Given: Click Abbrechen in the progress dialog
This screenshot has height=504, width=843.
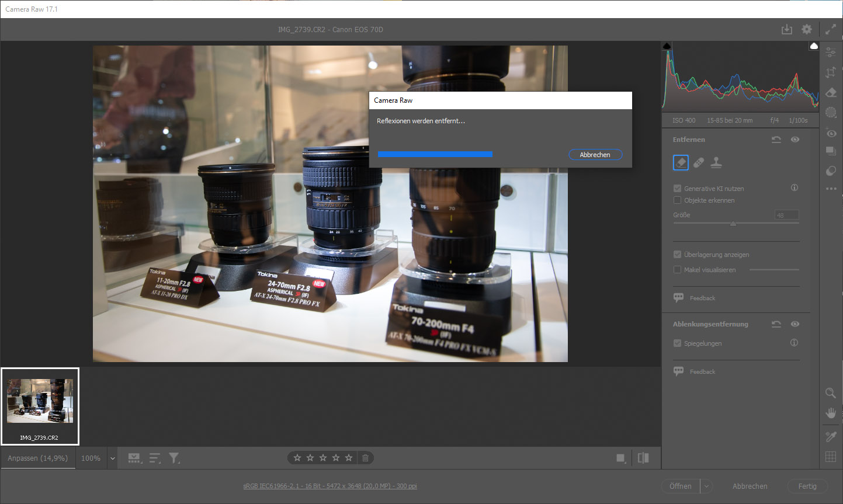Looking at the screenshot, I should click(595, 155).
